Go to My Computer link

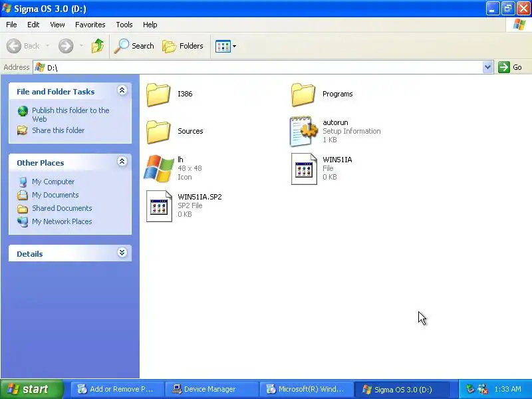[53, 182]
